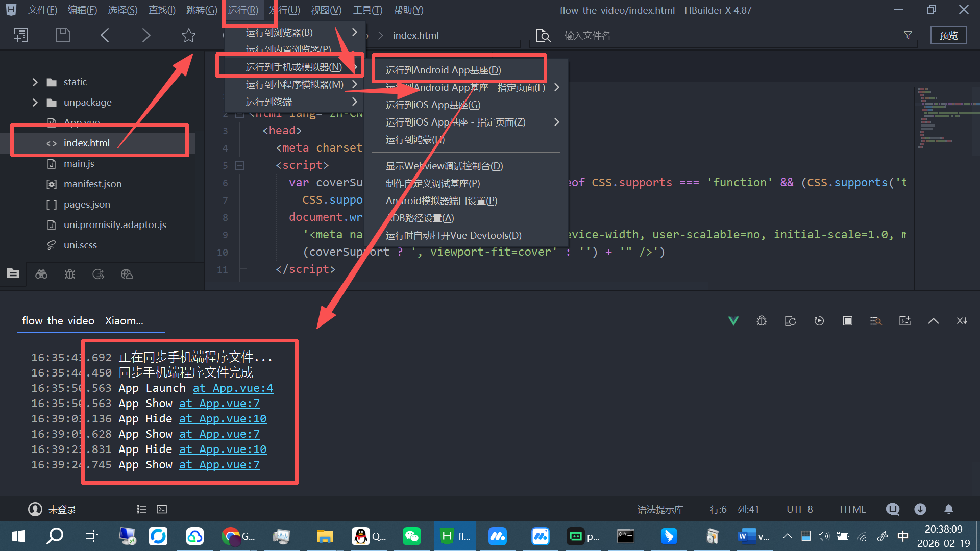Click the binoculars search icon in sidebar

pyautogui.click(x=41, y=274)
